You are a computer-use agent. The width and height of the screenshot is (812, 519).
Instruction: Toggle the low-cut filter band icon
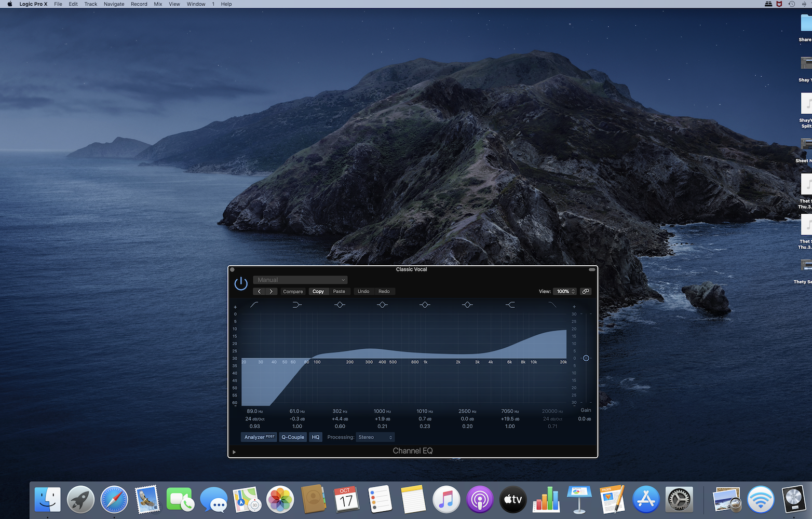click(254, 305)
